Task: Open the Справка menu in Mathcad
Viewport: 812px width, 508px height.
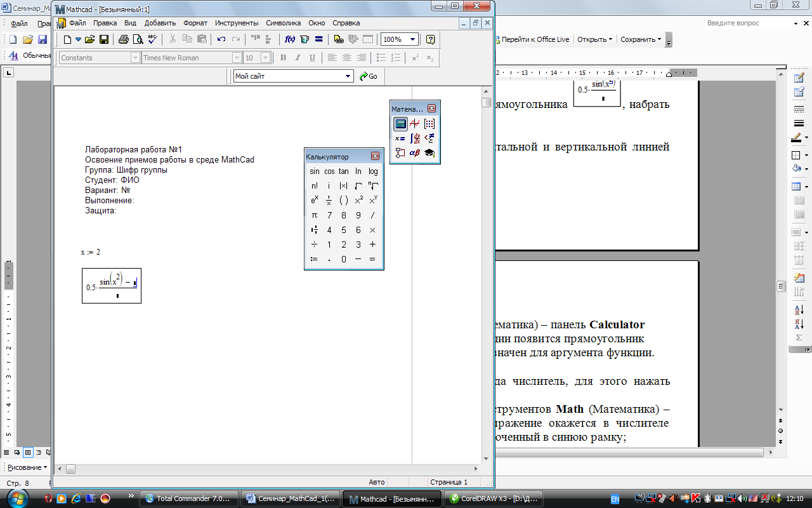Action: click(346, 23)
